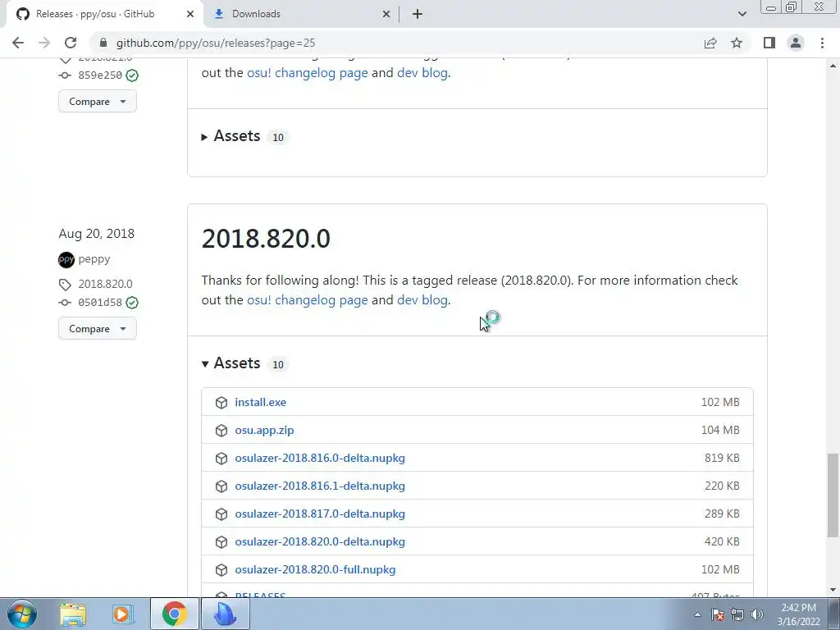Bookmark this page with the star icon
Screen dimensions: 840x630
point(737,43)
